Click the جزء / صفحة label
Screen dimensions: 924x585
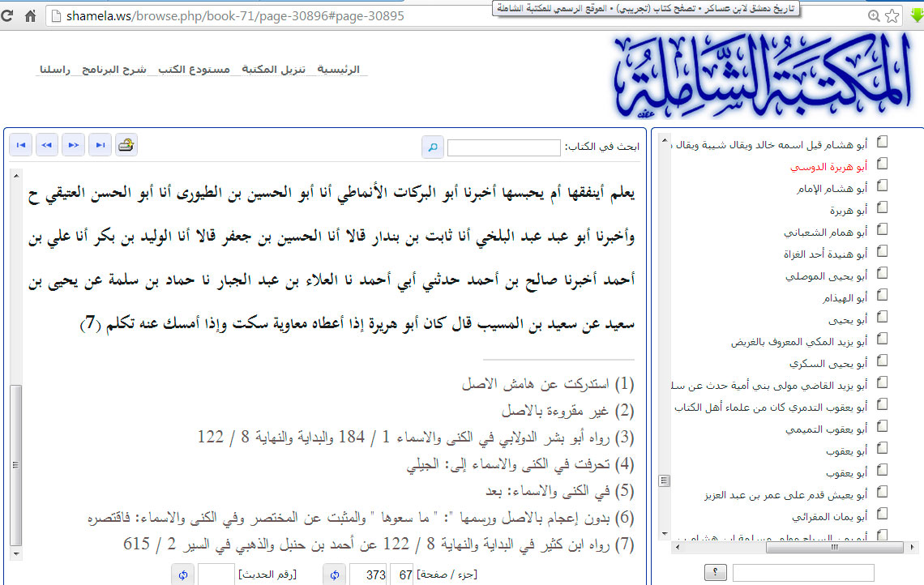click(x=447, y=574)
